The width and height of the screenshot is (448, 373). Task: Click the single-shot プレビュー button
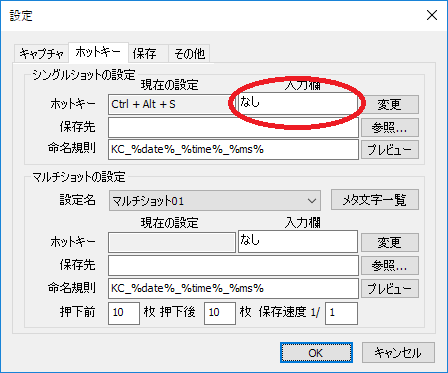coord(390,150)
